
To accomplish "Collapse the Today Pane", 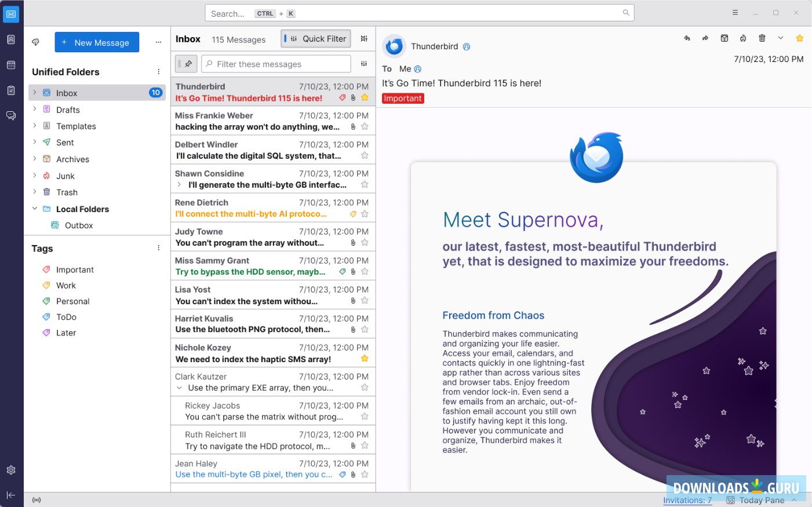I will 793,499.
